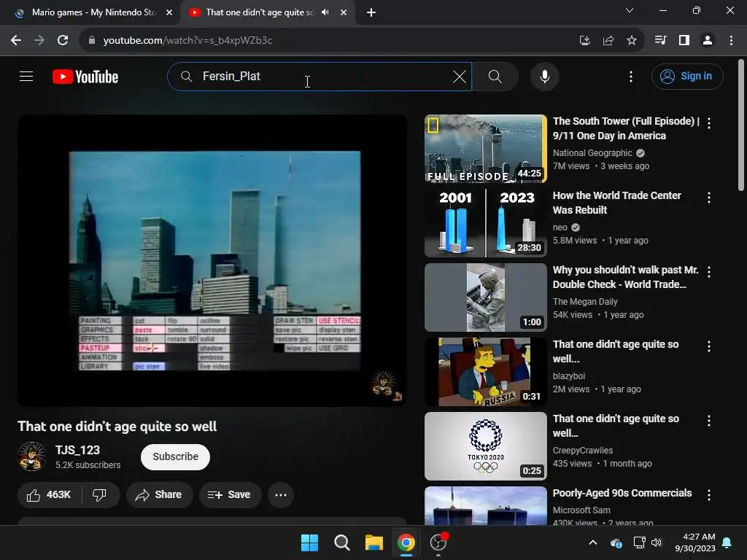Open options for the CreepyCrawlies video
This screenshot has width=747, height=560.
pyautogui.click(x=709, y=421)
